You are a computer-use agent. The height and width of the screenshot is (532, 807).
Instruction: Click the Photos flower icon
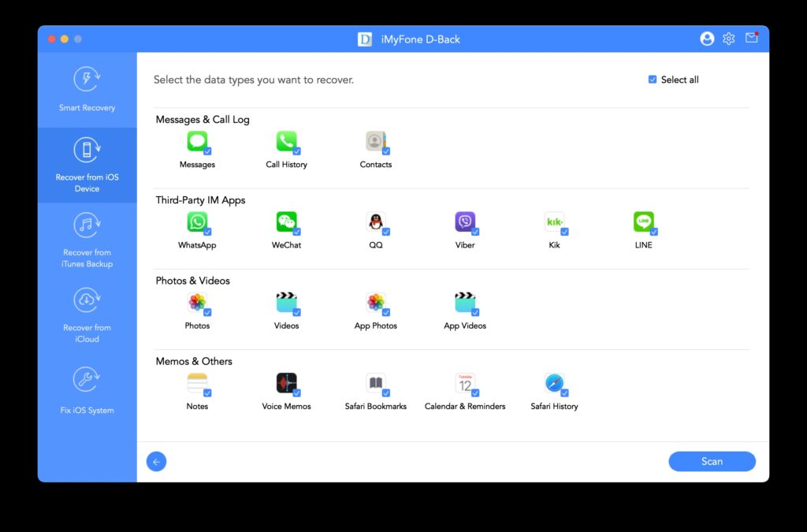pyautogui.click(x=197, y=303)
